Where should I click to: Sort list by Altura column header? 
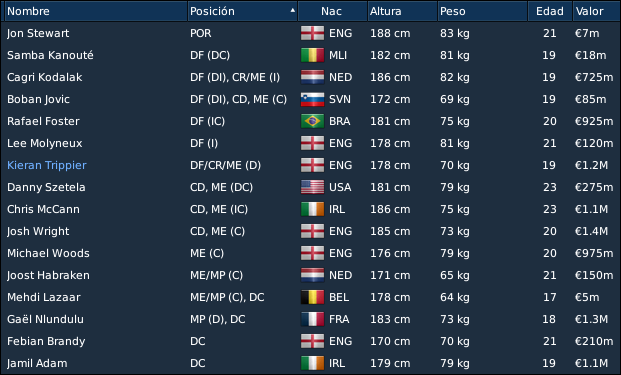[402, 11]
